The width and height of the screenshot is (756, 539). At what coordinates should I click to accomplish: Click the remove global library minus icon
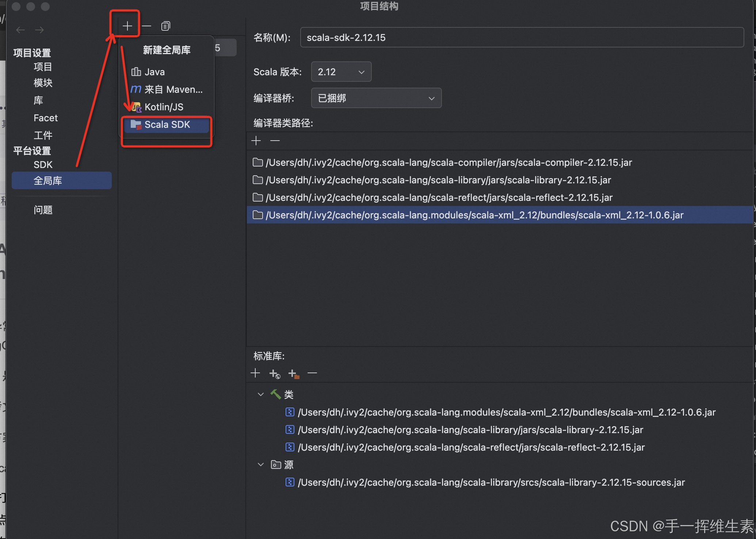tap(146, 26)
